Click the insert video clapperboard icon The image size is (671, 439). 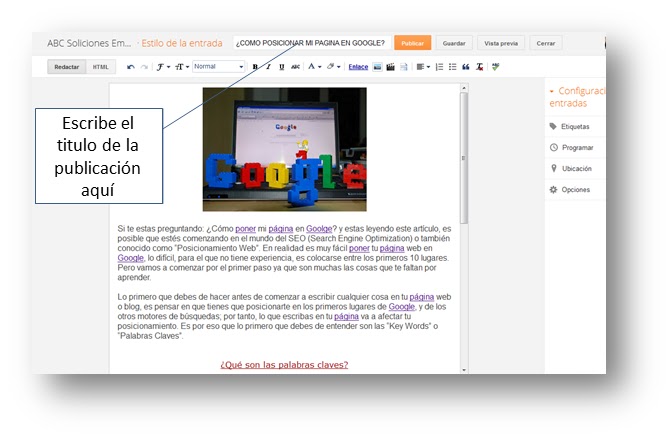tap(390, 67)
